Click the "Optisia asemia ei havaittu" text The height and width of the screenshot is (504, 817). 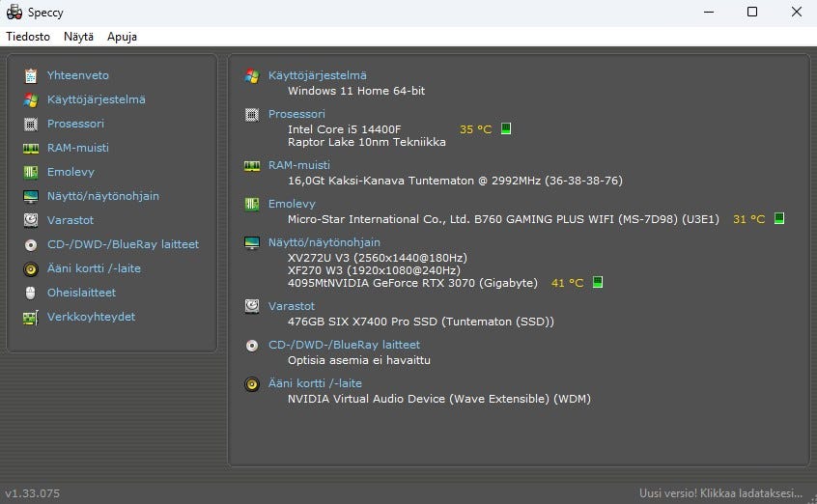(359, 360)
